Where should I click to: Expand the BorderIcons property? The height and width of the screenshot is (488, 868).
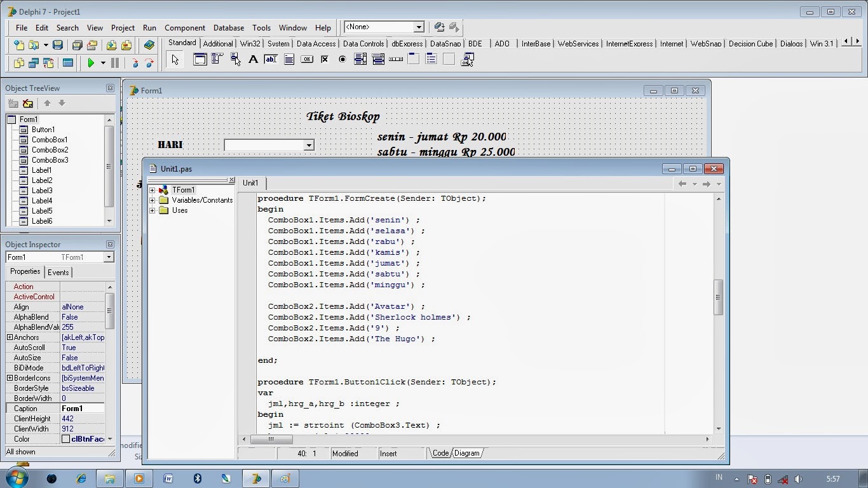(x=10, y=378)
